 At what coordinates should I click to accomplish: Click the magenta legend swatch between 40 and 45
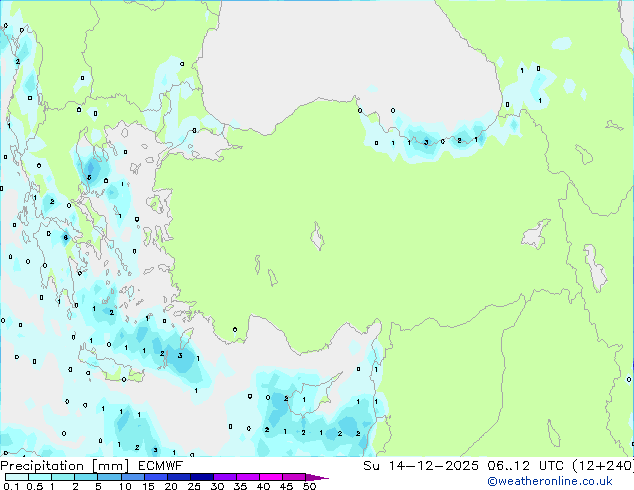click(271, 477)
